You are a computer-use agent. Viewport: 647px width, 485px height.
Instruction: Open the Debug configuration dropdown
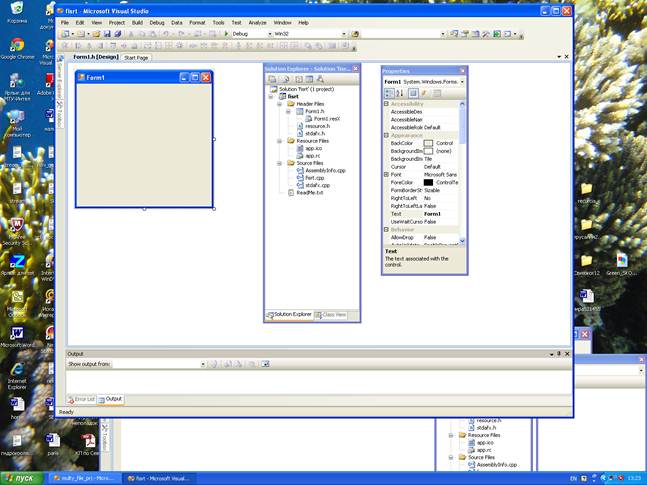pyautogui.click(x=269, y=33)
